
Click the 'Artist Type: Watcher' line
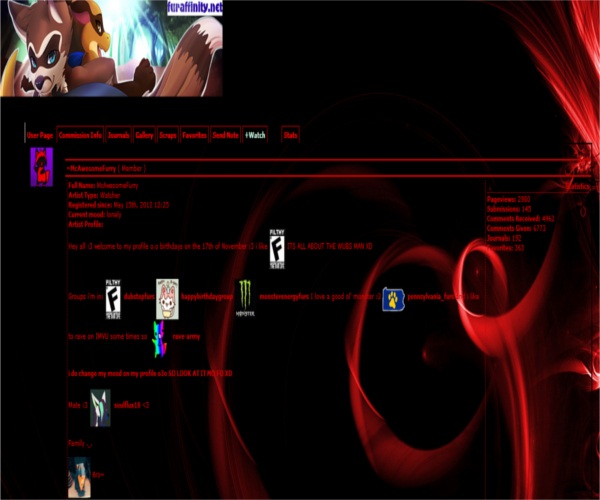point(94,195)
